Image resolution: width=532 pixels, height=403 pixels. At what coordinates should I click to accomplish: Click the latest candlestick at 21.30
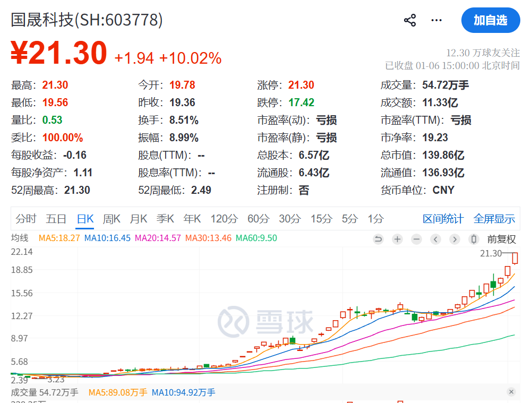515,259
